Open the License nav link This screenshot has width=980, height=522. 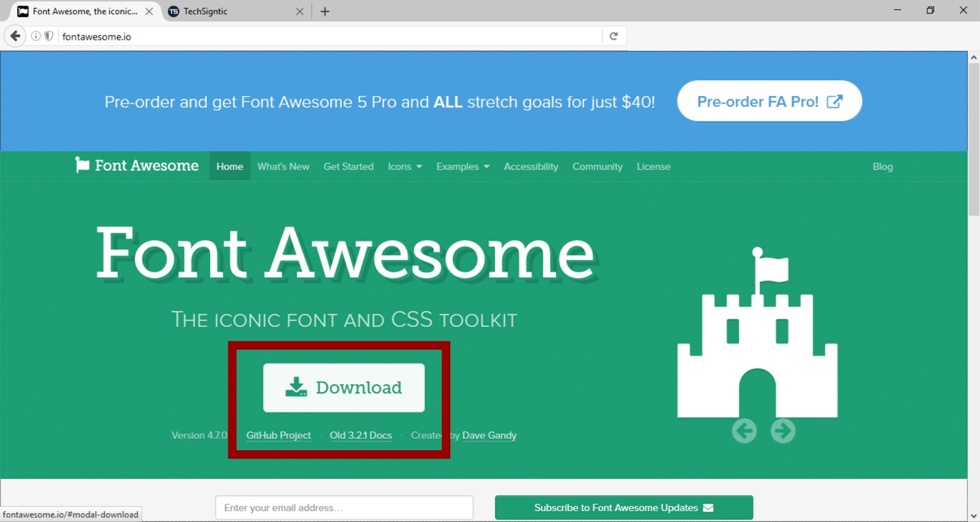click(654, 166)
